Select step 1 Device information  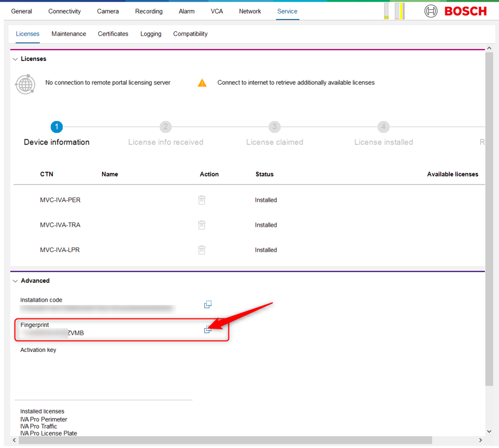click(x=57, y=127)
